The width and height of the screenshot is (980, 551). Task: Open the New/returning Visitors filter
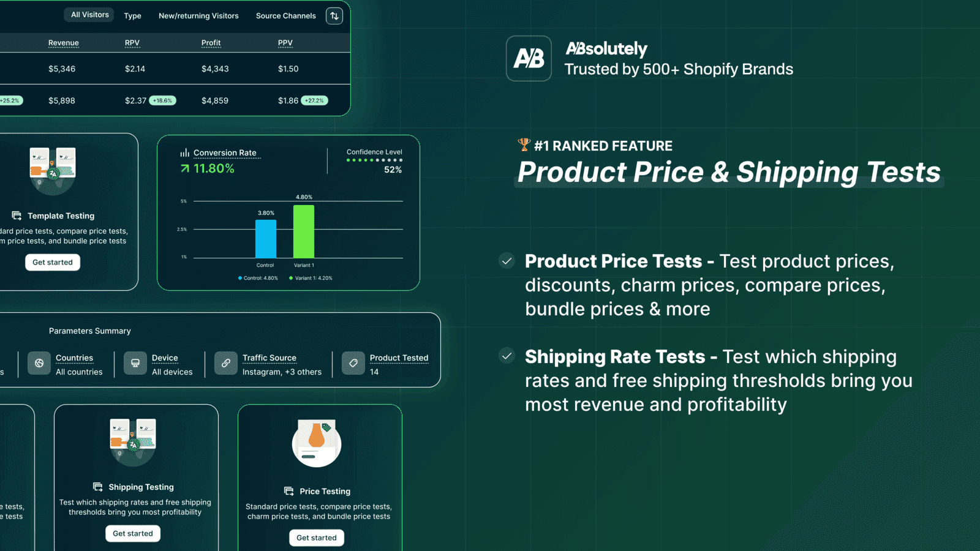(x=198, y=16)
